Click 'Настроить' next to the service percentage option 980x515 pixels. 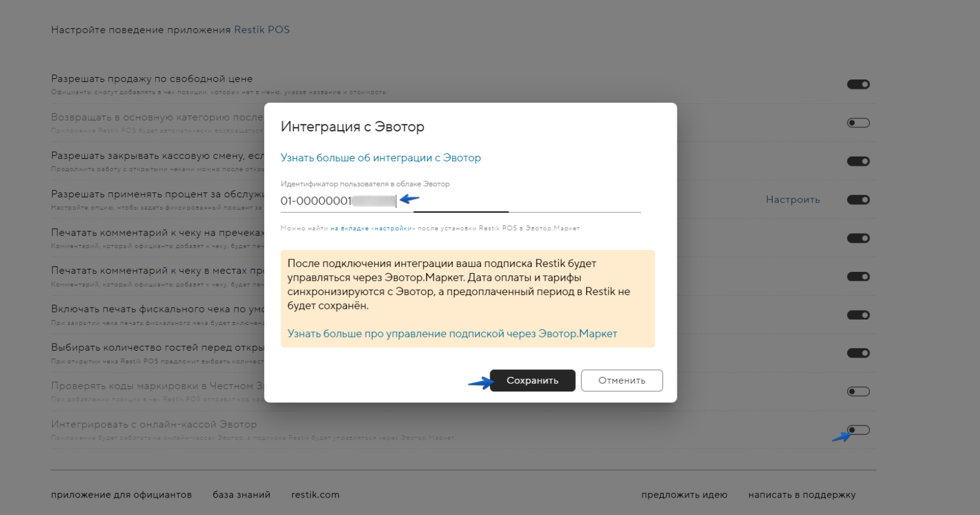click(x=793, y=200)
